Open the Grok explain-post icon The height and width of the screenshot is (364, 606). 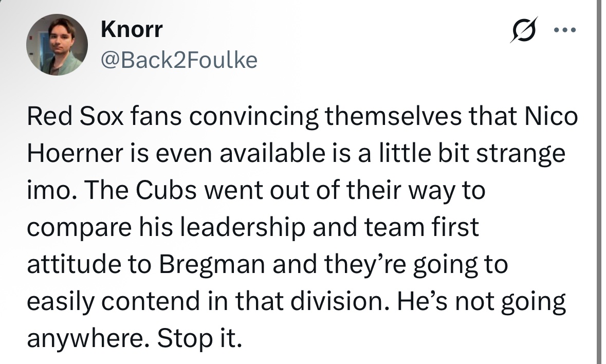tap(524, 29)
